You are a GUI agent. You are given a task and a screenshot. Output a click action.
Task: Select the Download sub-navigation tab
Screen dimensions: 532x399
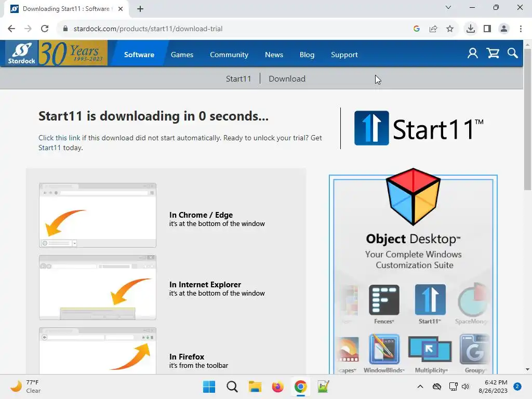tap(287, 79)
